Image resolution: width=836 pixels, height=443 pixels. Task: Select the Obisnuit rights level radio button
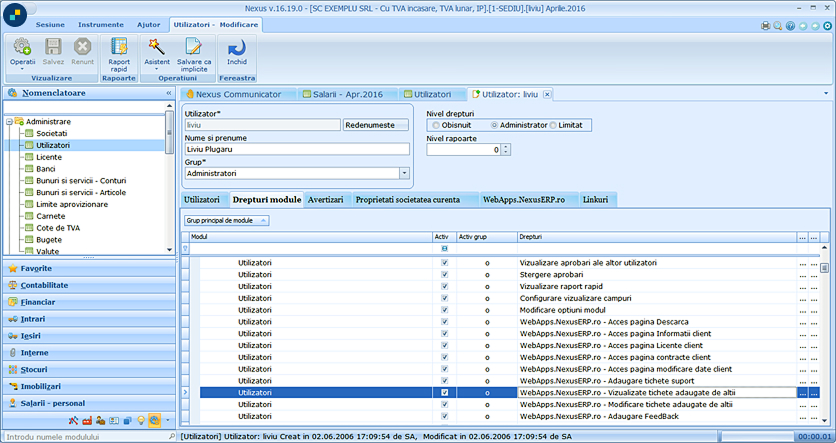pyautogui.click(x=436, y=125)
